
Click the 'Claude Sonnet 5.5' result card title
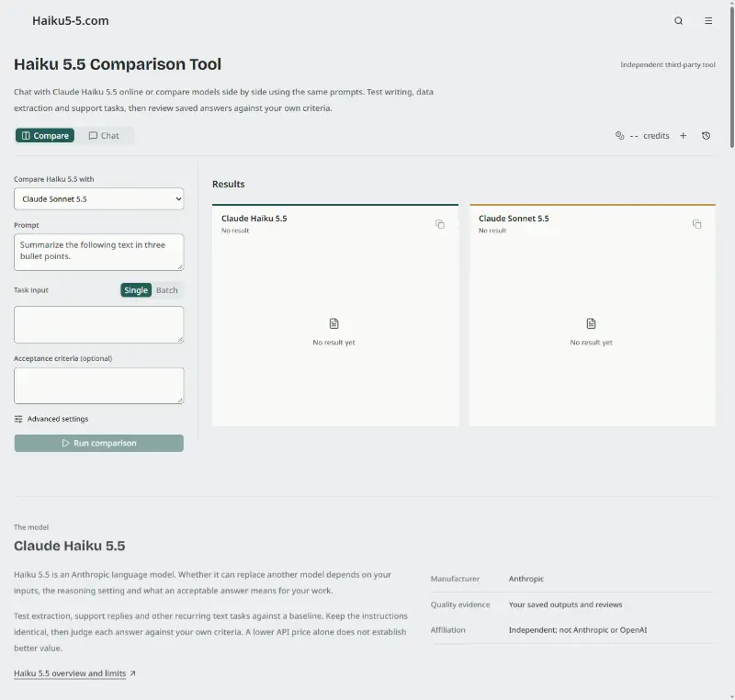[x=514, y=219]
